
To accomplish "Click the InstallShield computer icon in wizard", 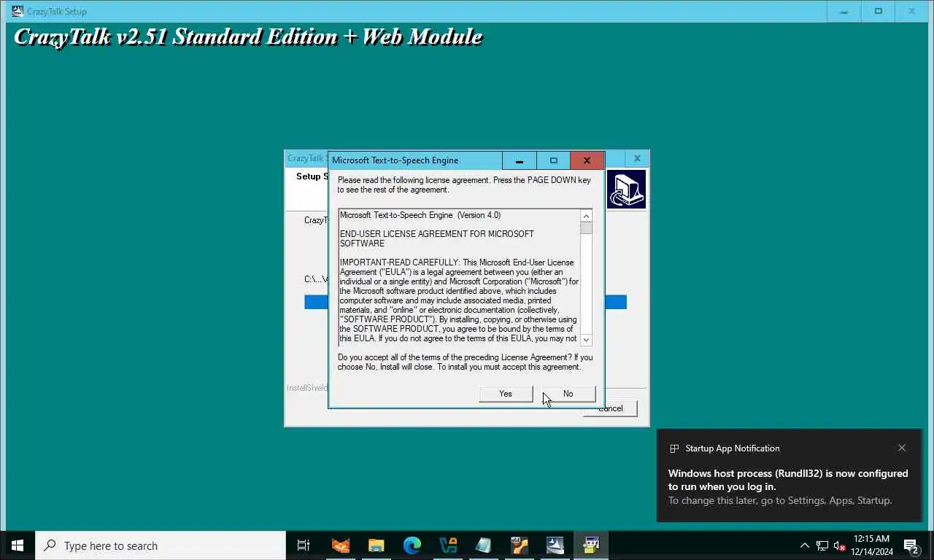I will 626,190.
